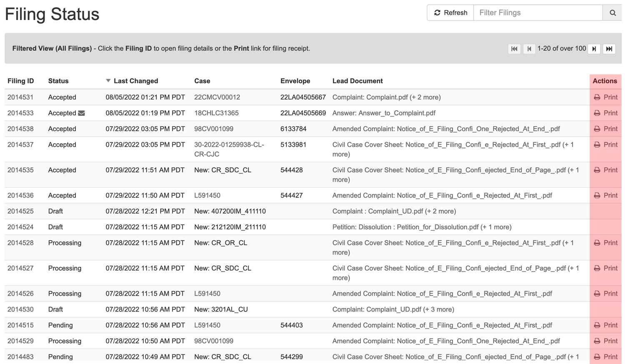Jump to last page of filings
Image resolution: width=625 pixels, height=364 pixels.
(609, 49)
